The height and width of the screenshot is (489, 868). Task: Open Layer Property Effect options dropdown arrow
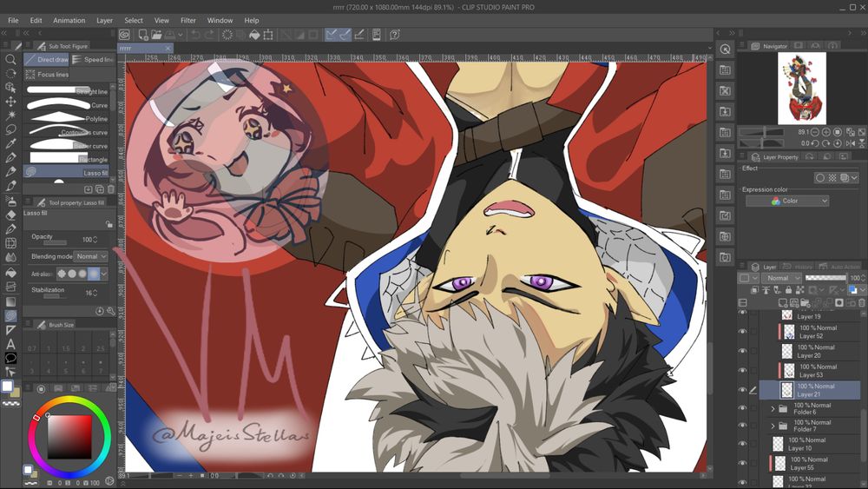coord(855,178)
